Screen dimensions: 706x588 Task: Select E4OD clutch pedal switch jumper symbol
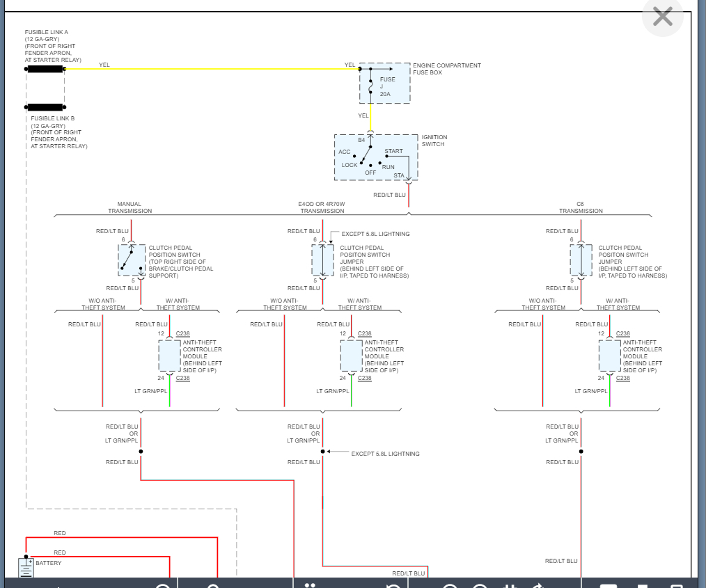(x=322, y=260)
